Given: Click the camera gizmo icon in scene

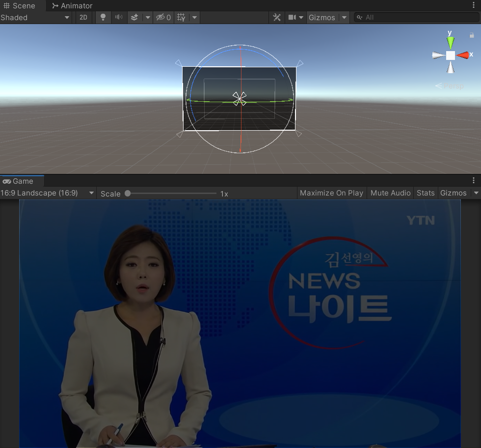Looking at the screenshot, I should tap(240, 99).
